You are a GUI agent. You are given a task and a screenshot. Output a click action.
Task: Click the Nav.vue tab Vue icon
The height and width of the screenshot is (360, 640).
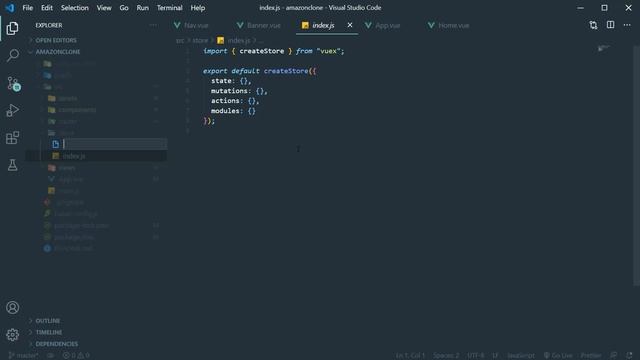(x=177, y=25)
